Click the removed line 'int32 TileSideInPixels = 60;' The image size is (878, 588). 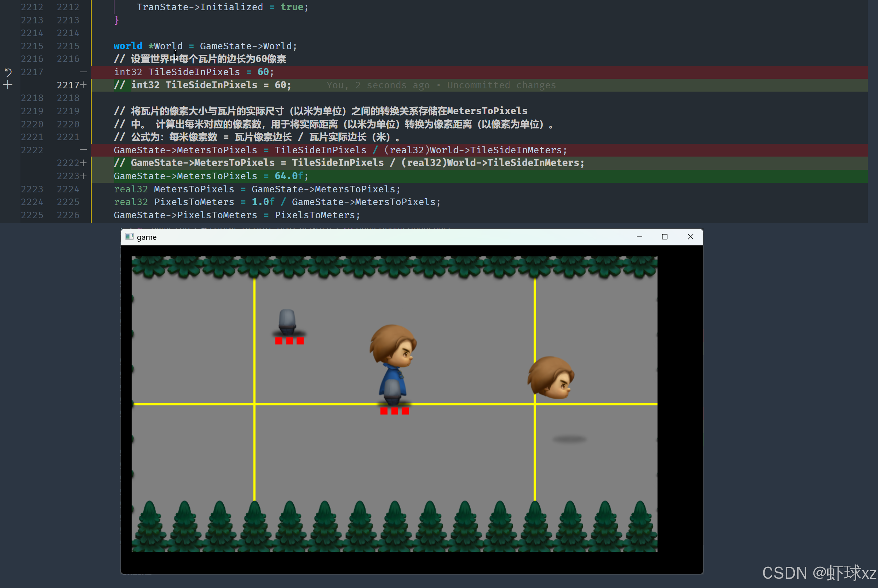pyautogui.click(x=194, y=72)
